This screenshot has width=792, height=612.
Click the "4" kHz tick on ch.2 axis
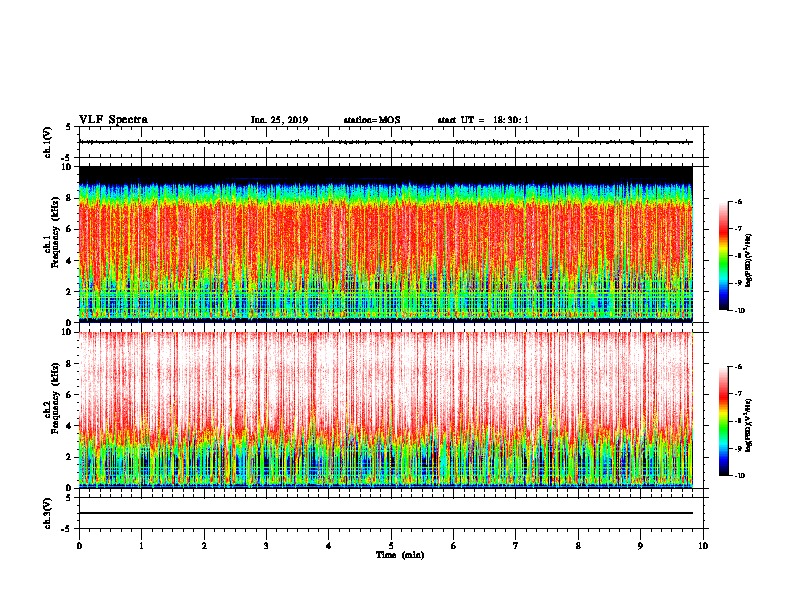point(69,426)
